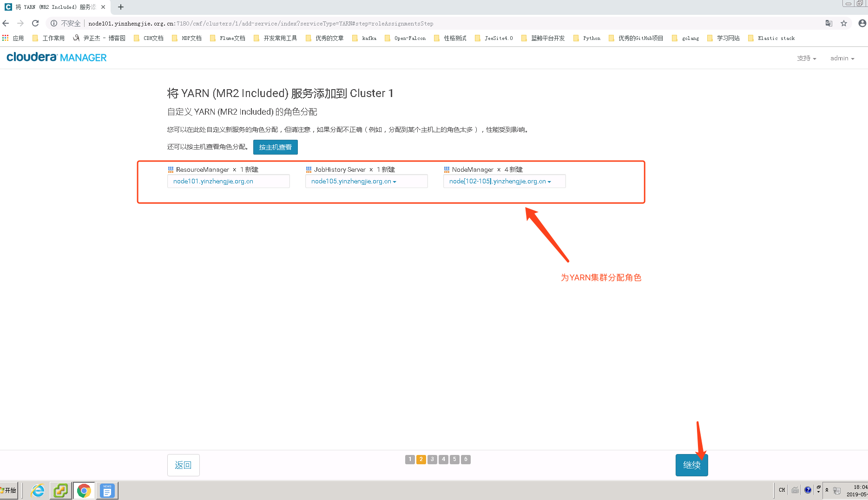The image size is (868, 500).
Task: Open the 蓝鲸平台开发 bookmark folder
Action: coord(543,38)
